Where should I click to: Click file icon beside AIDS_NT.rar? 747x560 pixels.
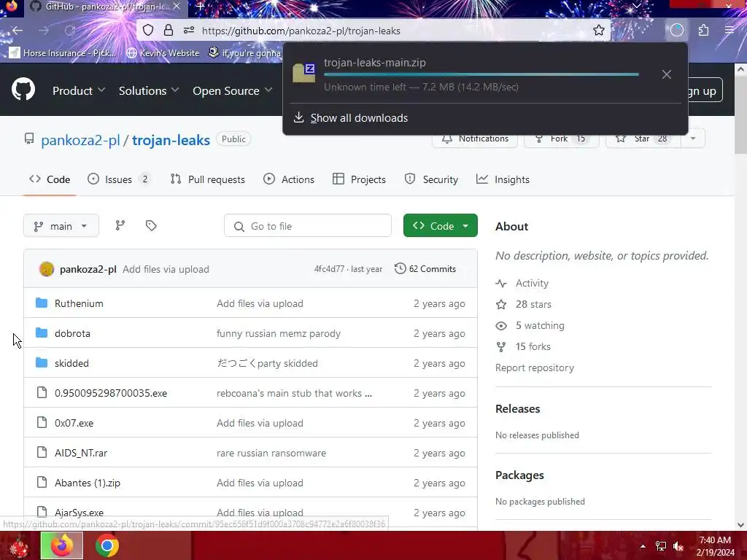point(42,452)
